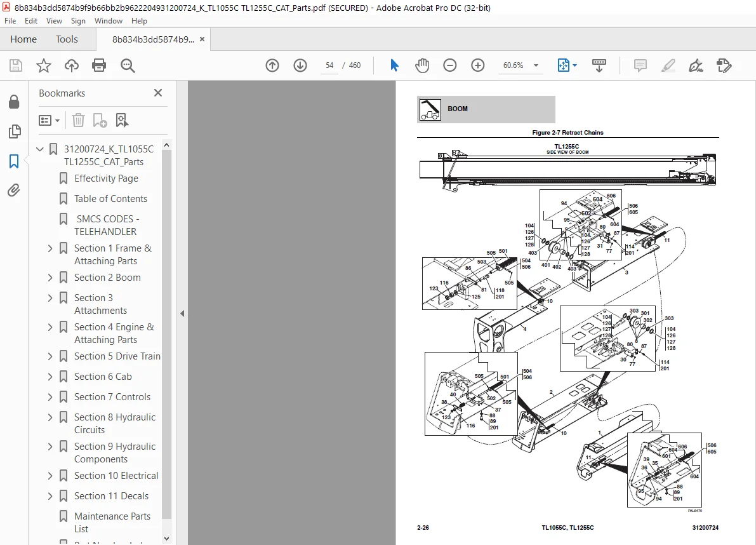Open SMCS CODES - TELEHANDLER bookmark
The image size is (756, 545).
pyautogui.click(x=107, y=225)
